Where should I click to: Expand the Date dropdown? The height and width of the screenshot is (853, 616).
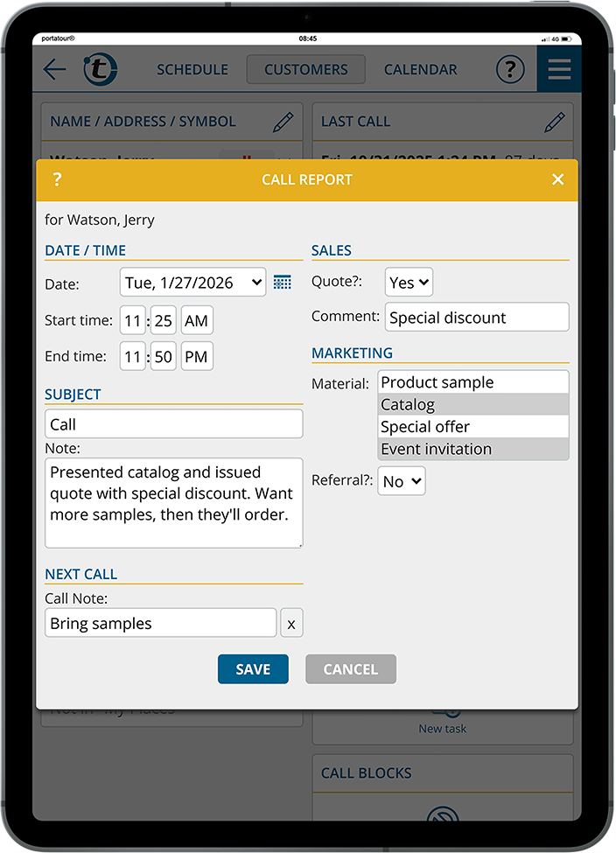coord(192,283)
